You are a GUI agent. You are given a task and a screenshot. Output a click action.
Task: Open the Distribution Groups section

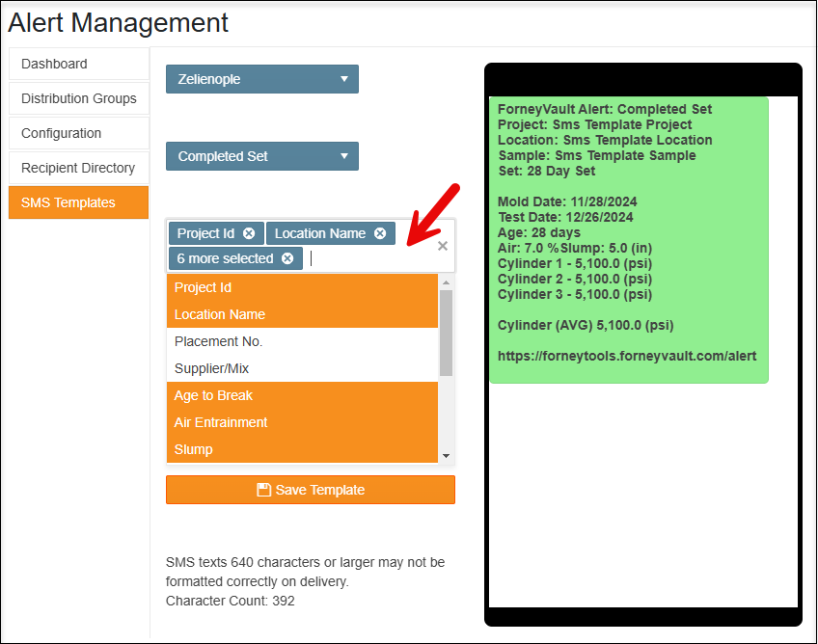(78, 98)
